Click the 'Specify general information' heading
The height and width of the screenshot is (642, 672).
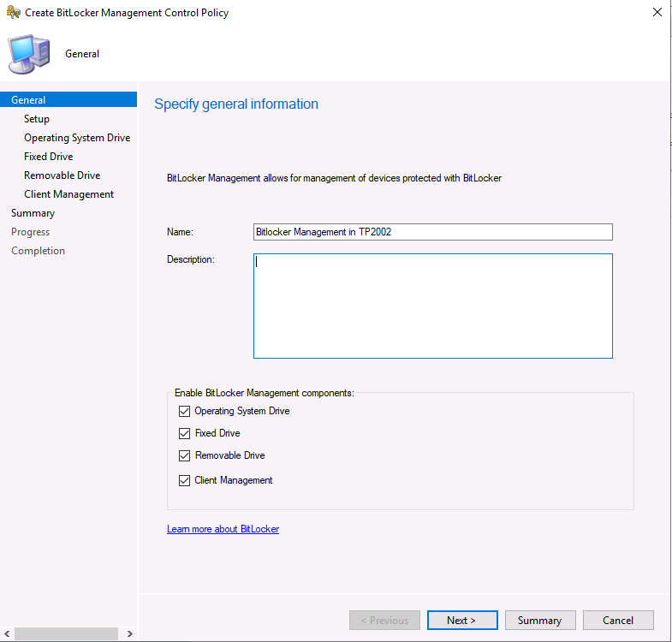pyautogui.click(x=236, y=104)
